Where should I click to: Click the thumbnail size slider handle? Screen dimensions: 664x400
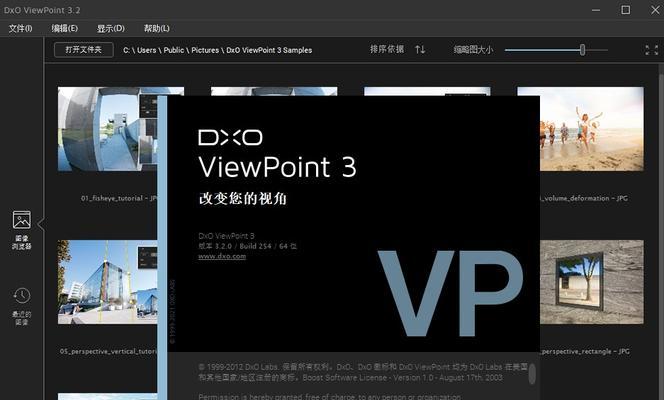(x=583, y=50)
